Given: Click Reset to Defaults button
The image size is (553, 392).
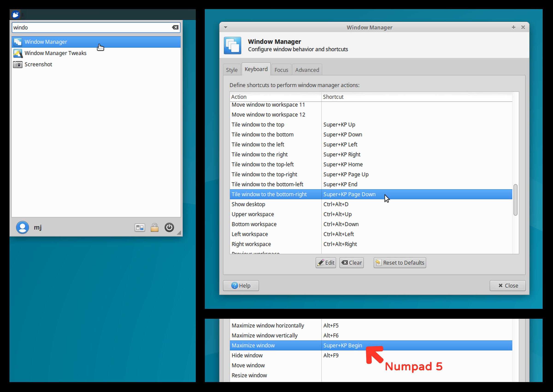Looking at the screenshot, I should (400, 263).
